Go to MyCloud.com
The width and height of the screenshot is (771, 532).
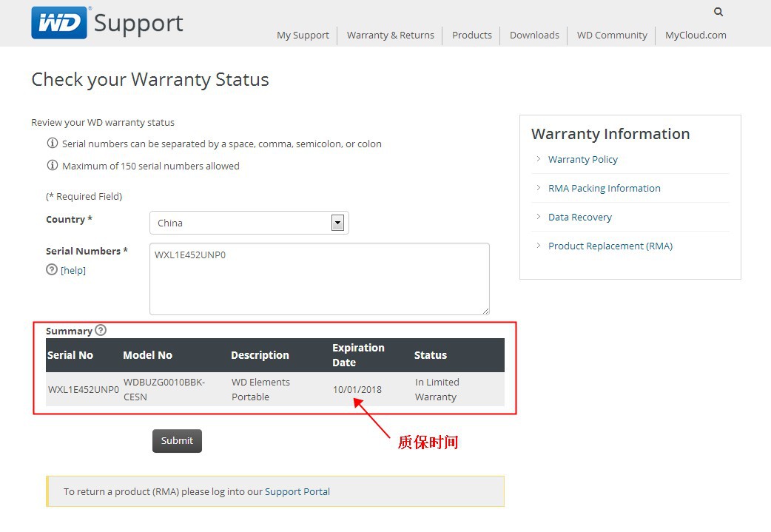coord(696,36)
